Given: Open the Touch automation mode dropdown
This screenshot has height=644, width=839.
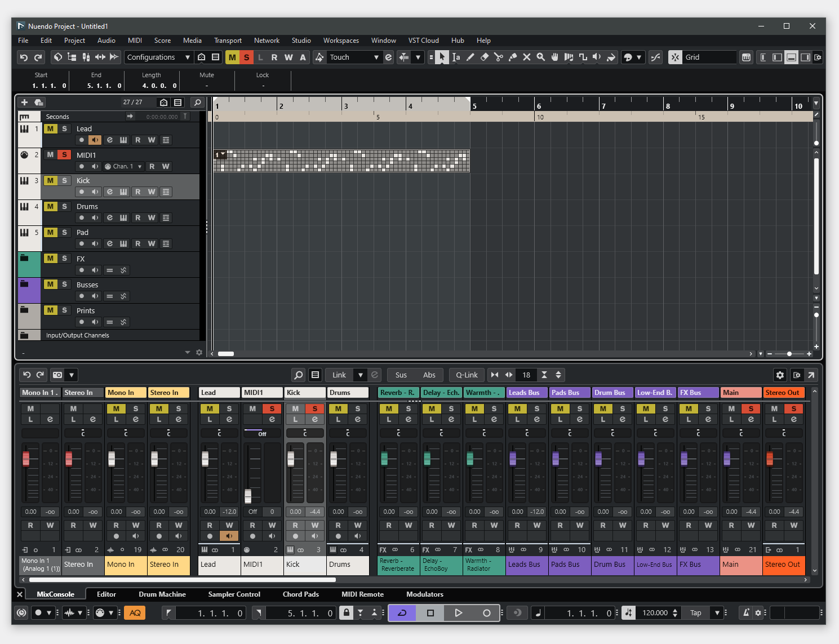Looking at the screenshot, I should click(x=354, y=57).
